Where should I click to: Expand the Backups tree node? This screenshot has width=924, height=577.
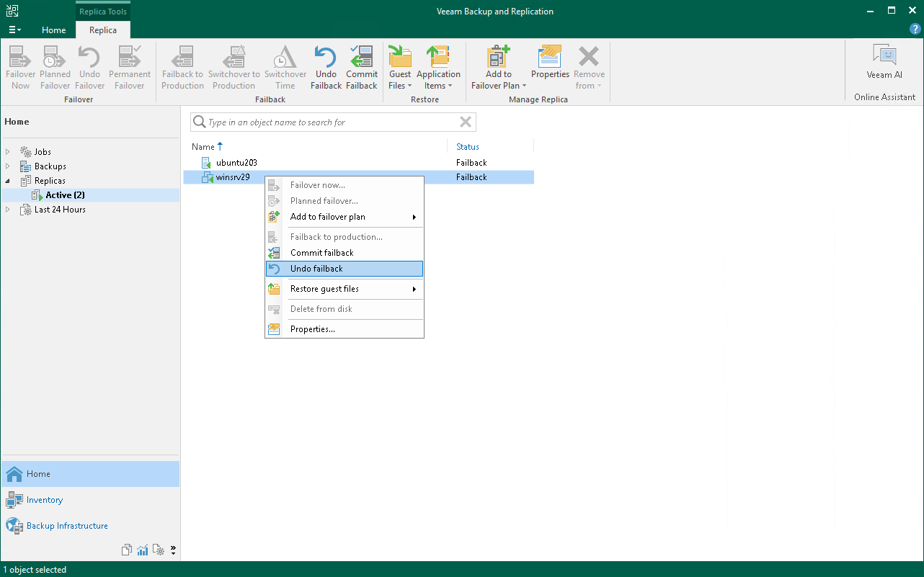8,166
